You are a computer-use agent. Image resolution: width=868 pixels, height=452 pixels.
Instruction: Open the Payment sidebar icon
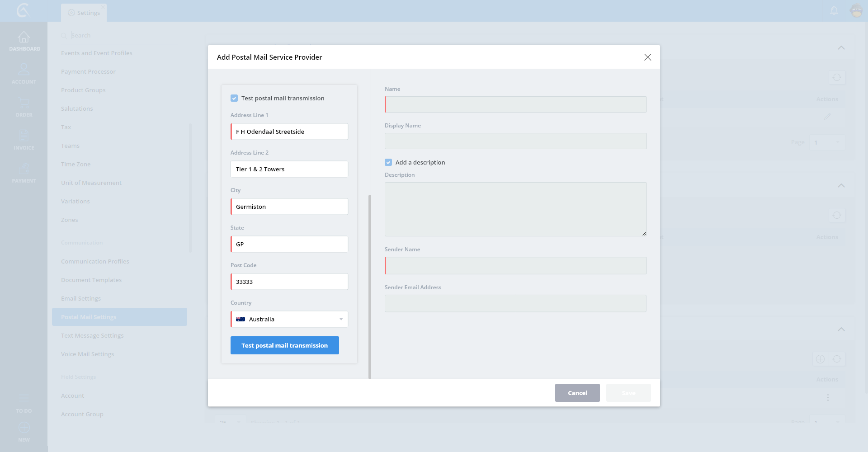coord(24,169)
